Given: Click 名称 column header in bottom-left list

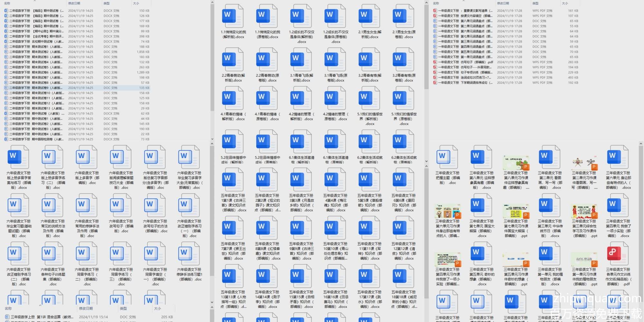Looking at the screenshot, I should [8, 308].
